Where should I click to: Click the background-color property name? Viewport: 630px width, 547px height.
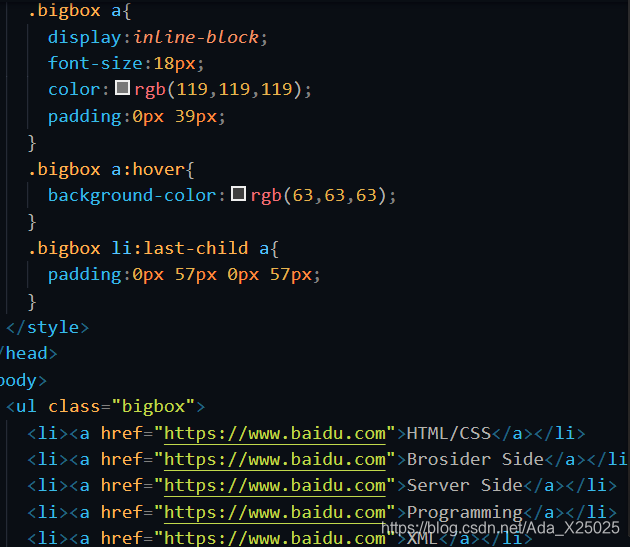point(132,196)
